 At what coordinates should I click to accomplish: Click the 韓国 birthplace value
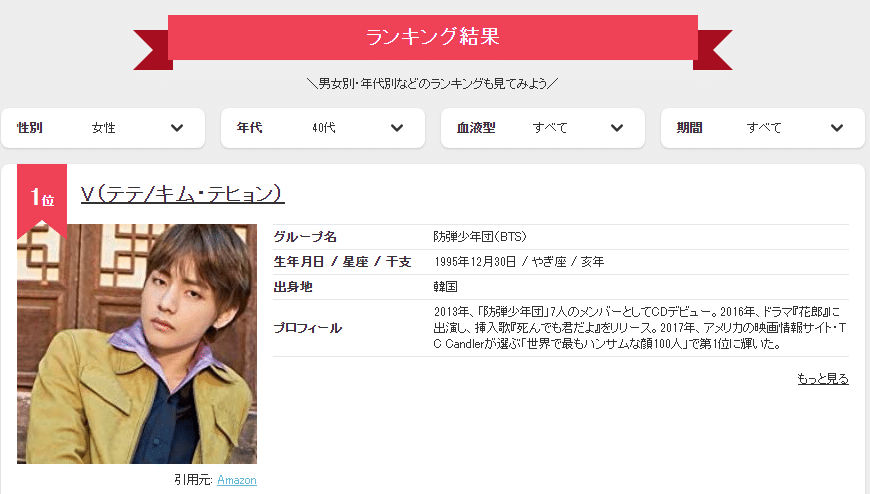point(446,286)
